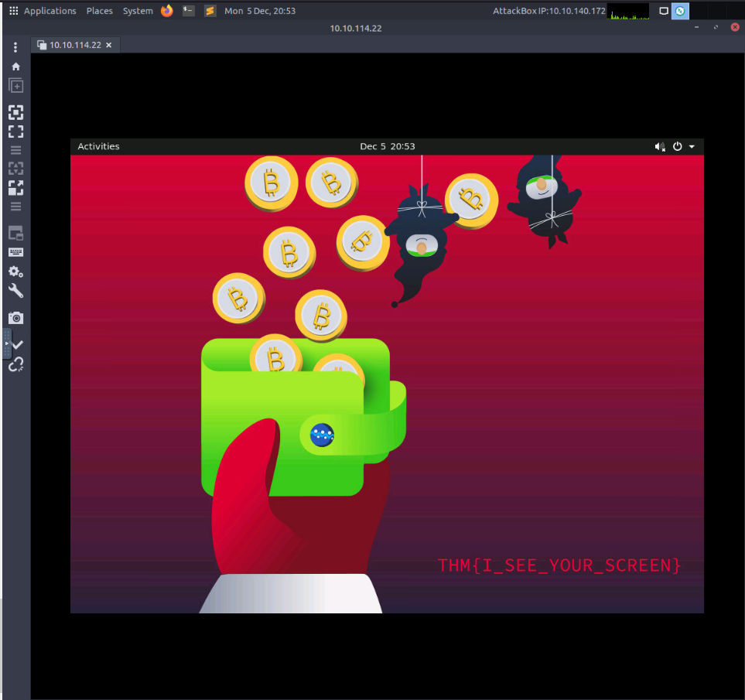Open the System menu
The image size is (745, 700).
point(138,11)
